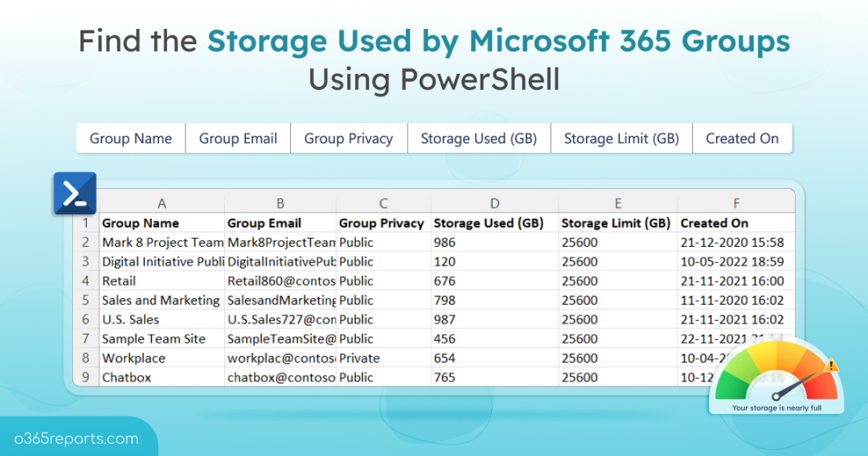Screen dimensions: 868x456
Task: Open the o365reports.com link
Action: pos(76,439)
